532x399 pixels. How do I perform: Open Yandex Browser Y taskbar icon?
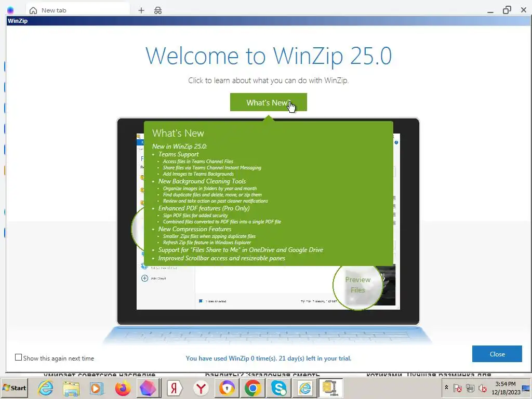pos(201,388)
